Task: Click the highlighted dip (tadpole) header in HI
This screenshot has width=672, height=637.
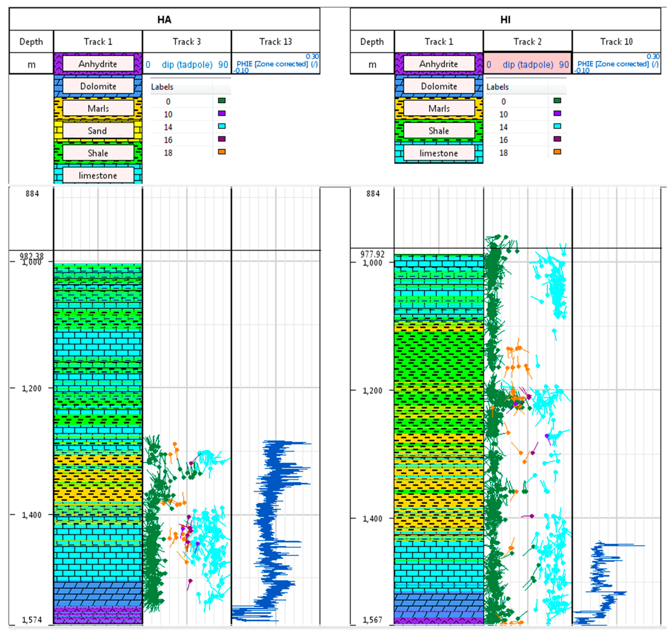Action: click(x=527, y=64)
